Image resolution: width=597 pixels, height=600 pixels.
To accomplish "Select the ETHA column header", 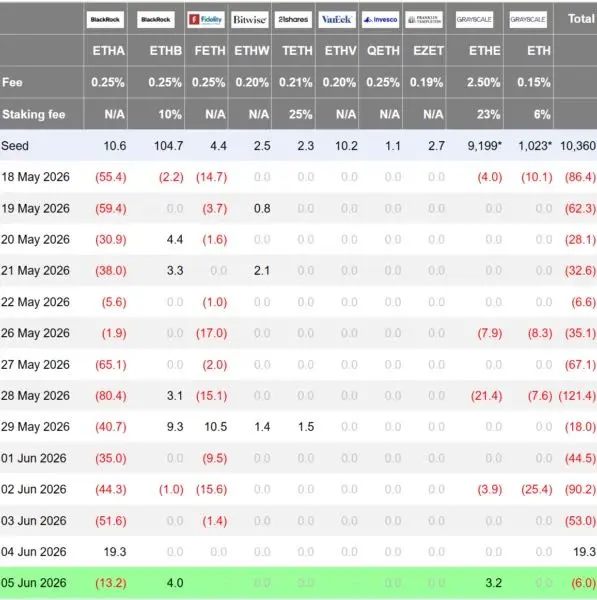I will point(109,51).
